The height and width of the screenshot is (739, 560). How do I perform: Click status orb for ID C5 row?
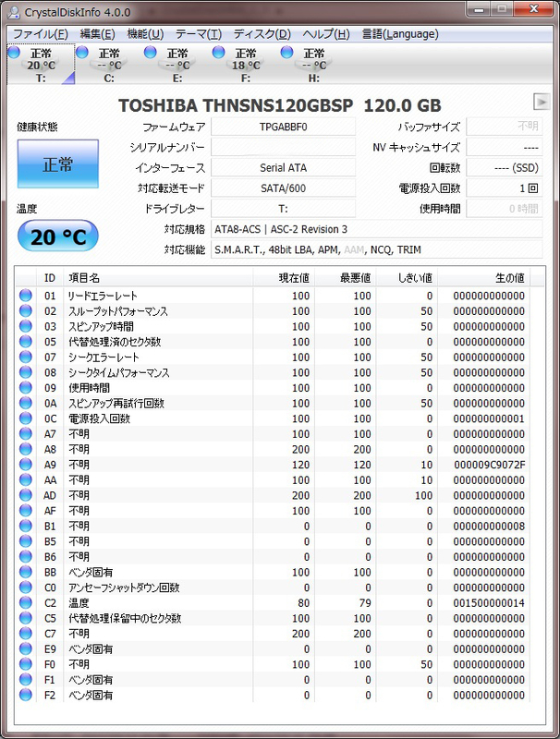(x=26, y=618)
